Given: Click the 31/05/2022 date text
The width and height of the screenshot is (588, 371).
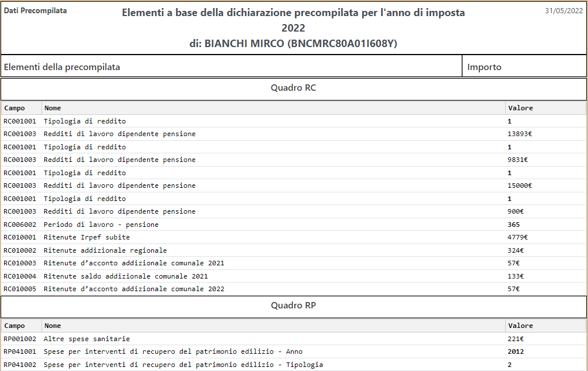Looking at the screenshot, I should (563, 10).
